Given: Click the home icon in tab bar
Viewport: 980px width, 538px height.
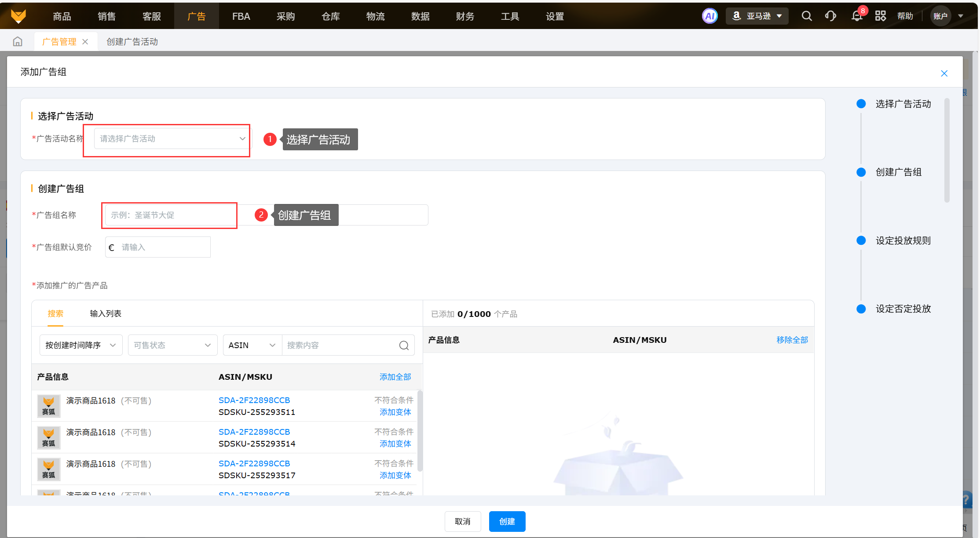Looking at the screenshot, I should click(x=18, y=41).
